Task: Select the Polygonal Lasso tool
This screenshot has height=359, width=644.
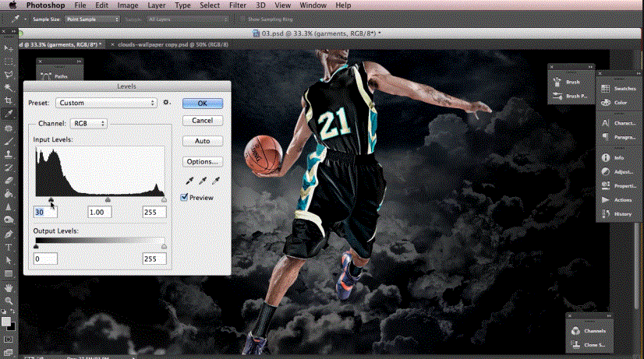Action: point(9,75)
